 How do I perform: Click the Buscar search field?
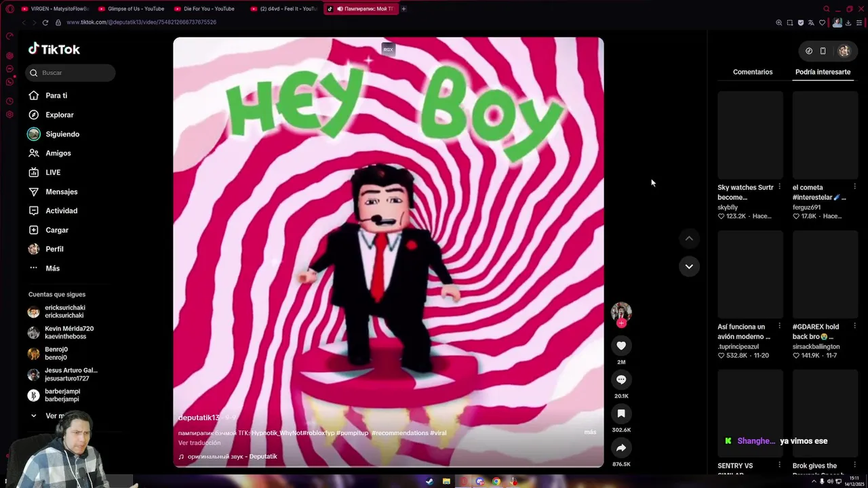coord(71,73)
